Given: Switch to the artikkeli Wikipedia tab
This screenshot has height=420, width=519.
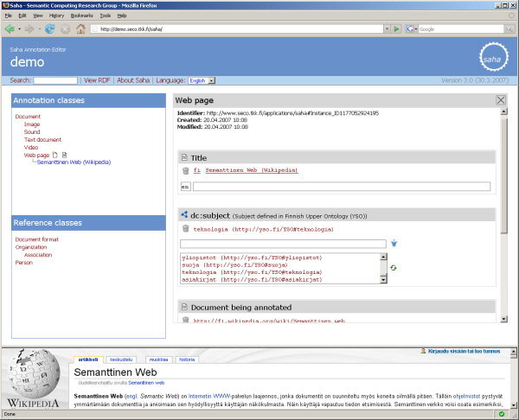Looking at the screenshot, I should tap(88, 360).
